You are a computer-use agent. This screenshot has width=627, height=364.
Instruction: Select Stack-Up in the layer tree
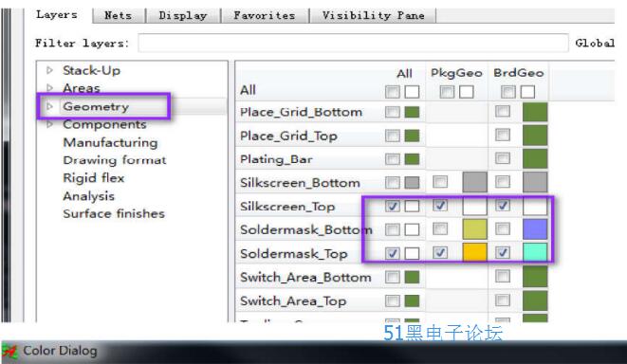click(x=92, y=71)
